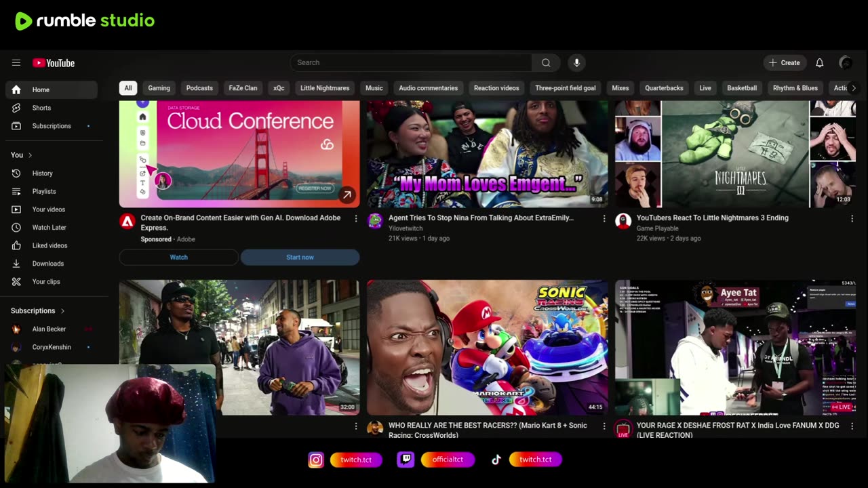Open the Adobe ad's three-dot menu
Image resolution: width=868 pixels, height=488 pixels.
pos(356,218)
